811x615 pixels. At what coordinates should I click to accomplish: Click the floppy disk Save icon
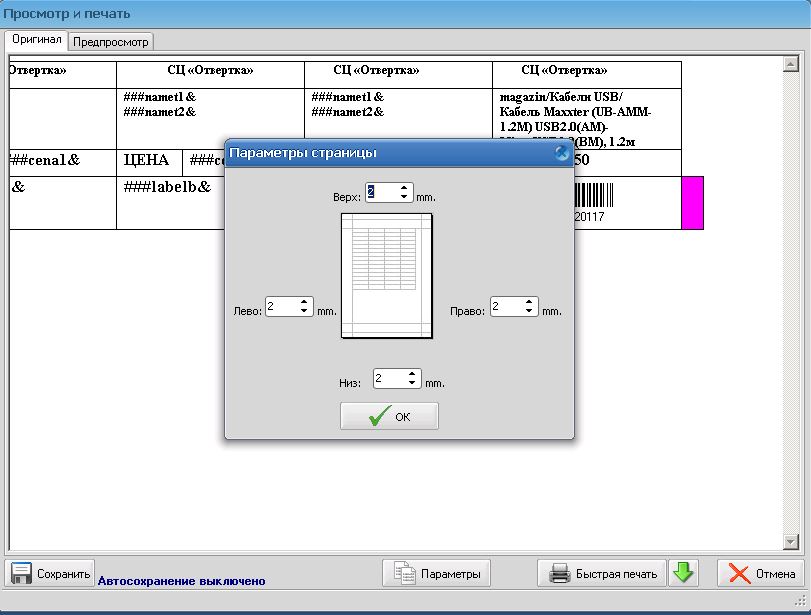[22, 574]
